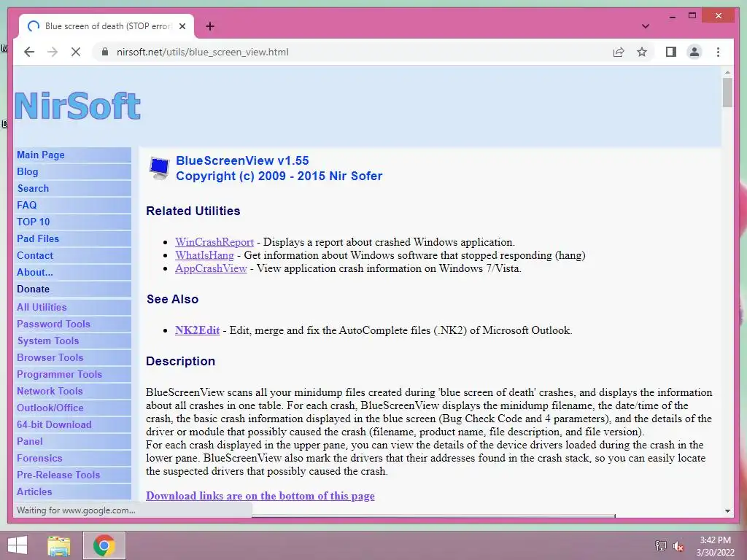747x560 pixels.
Task: Click the muted volume tray icon
Action: coord(678,545)
